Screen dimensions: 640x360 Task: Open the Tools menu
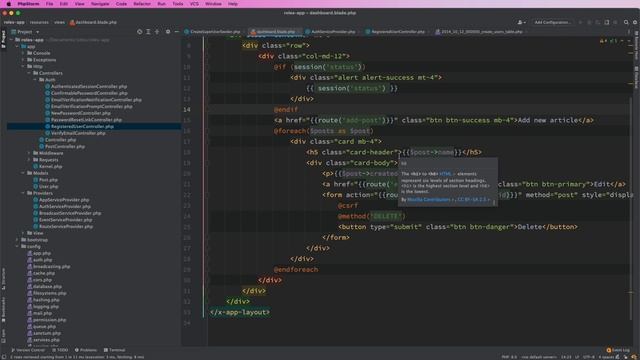pyautogui.click(x=178, y=4)
